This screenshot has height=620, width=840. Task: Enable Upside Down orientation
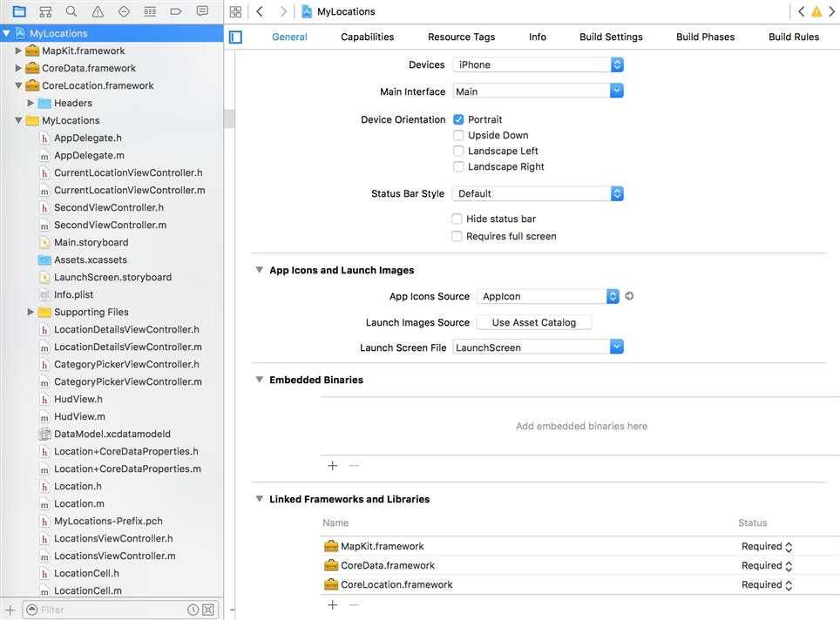[x=458, y=136]
